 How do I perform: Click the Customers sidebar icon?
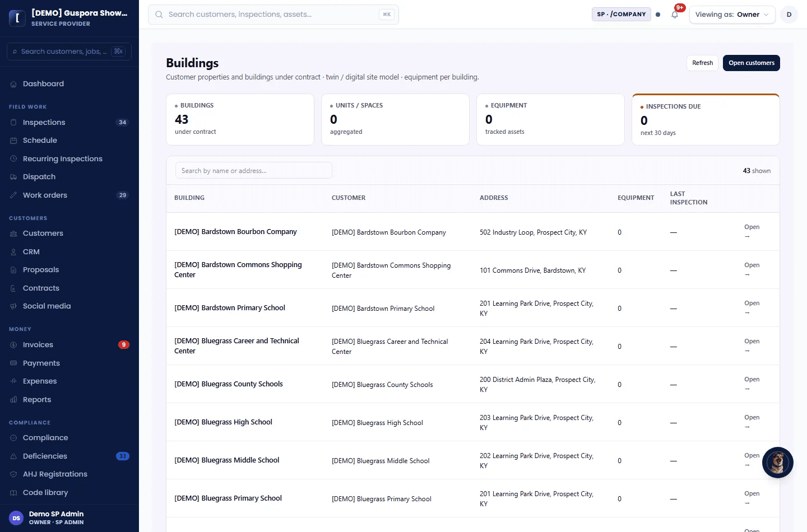pyautogui.click(x=13, y=234)
